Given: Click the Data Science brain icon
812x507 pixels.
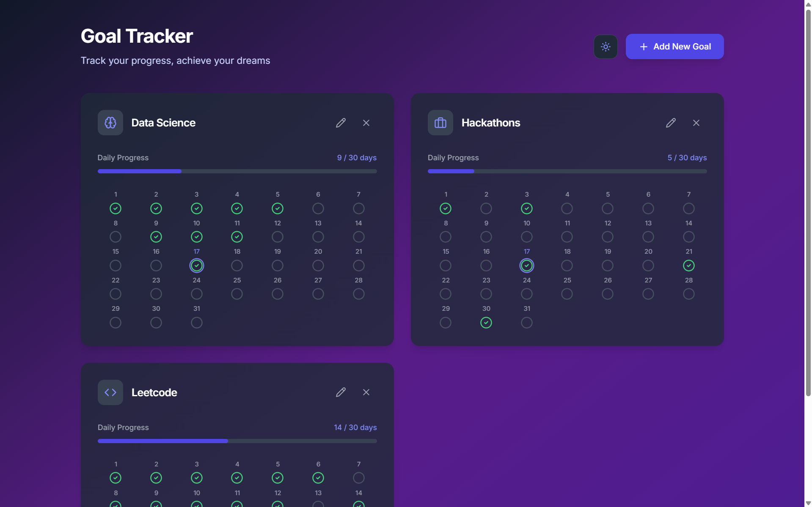Looking at the screenshot, I should (x=110, y=123).
